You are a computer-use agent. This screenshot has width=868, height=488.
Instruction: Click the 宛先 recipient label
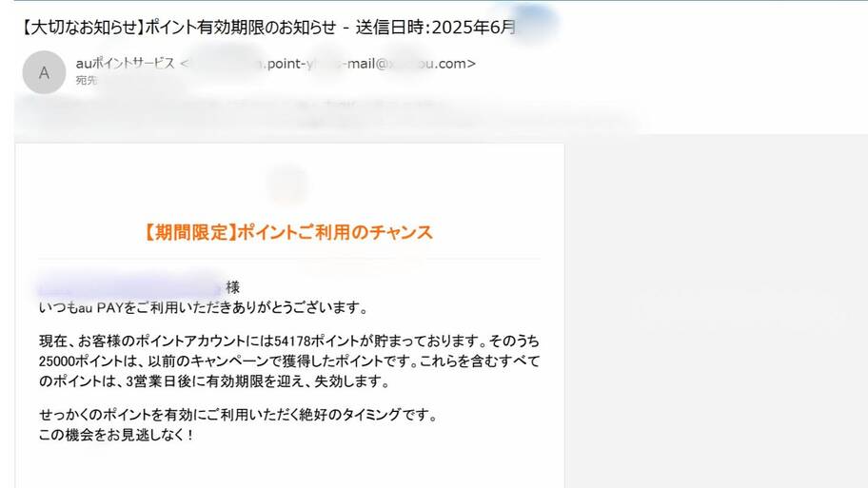[x=87, y=81]
